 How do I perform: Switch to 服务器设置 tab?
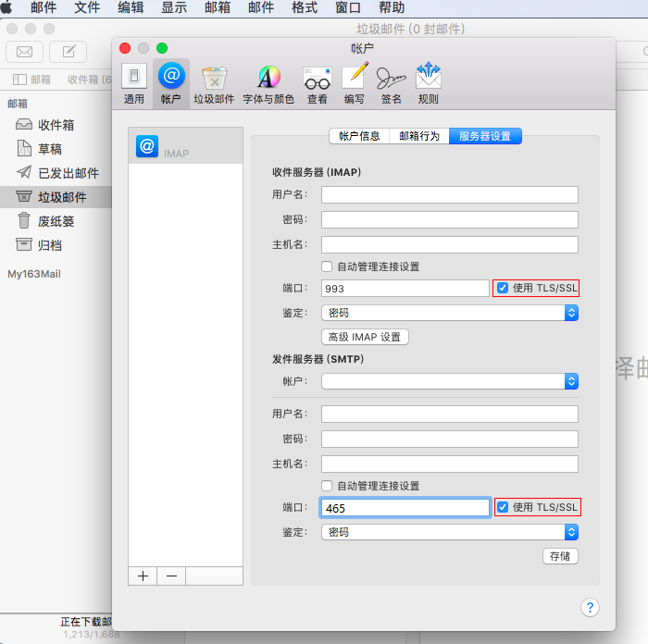click(485, 136)
